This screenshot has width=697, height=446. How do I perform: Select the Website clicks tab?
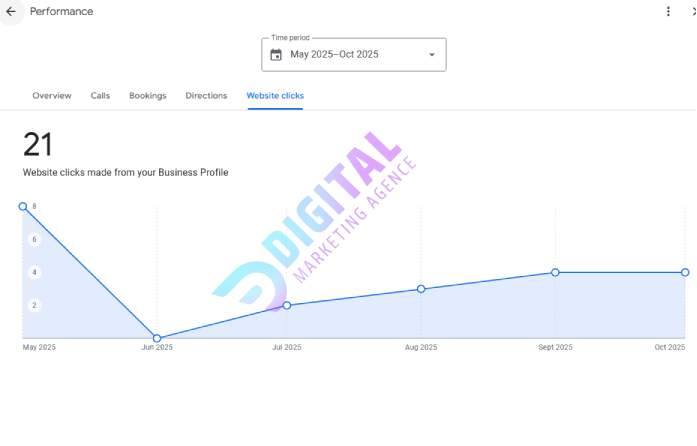point(275,96)
